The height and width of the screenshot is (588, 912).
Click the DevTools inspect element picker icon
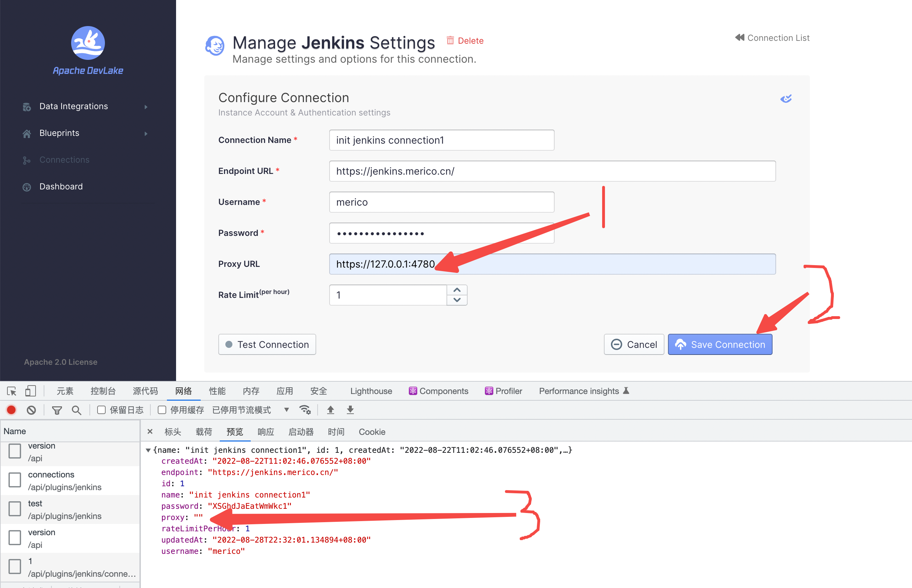[12, 391]
